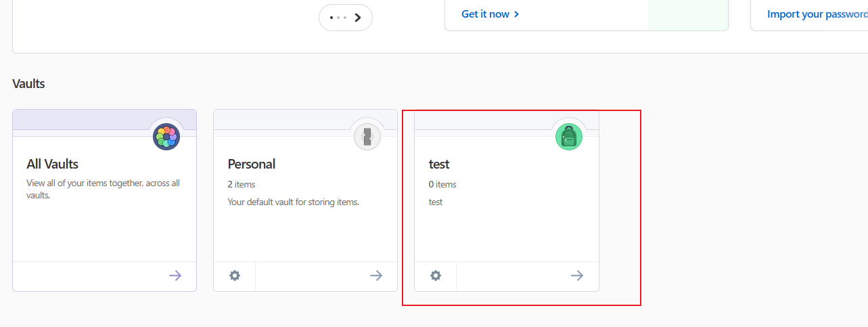Click the Personal vault keyhole icon

tap(367, 137)
